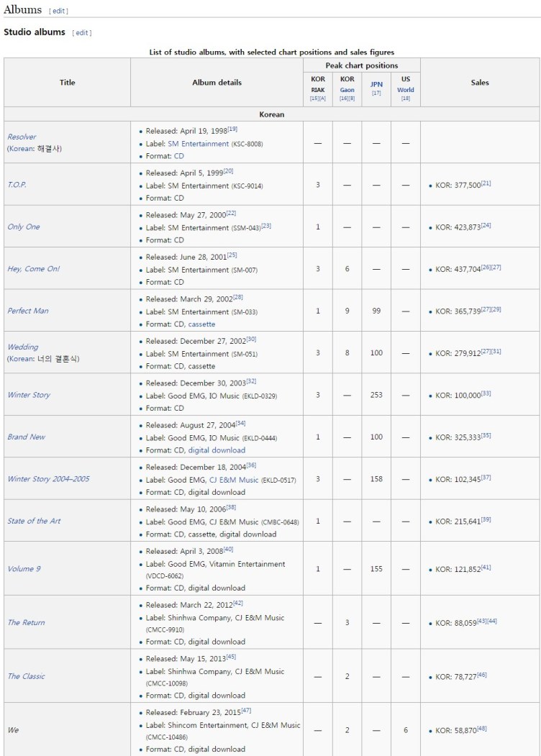
Task: Click digital download link in Brand New row
Action: tap(217, 450)
